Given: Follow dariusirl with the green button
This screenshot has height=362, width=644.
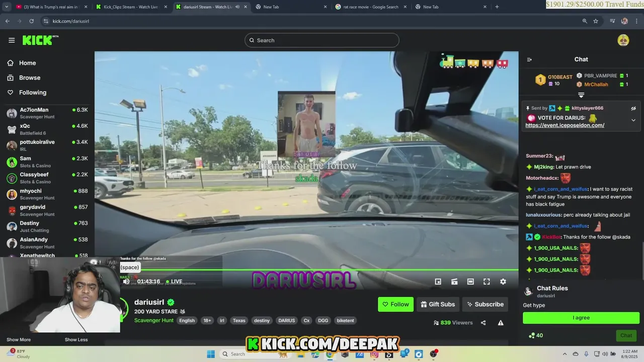Looking at the screenshot, I should click(395, 304).
